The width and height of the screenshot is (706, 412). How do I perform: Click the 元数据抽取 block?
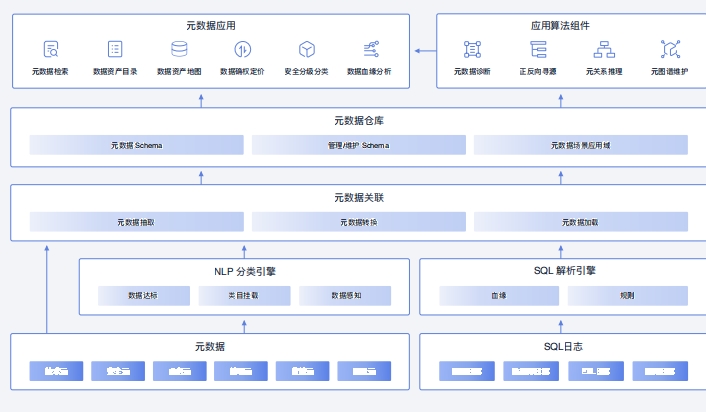click(136, 222)
